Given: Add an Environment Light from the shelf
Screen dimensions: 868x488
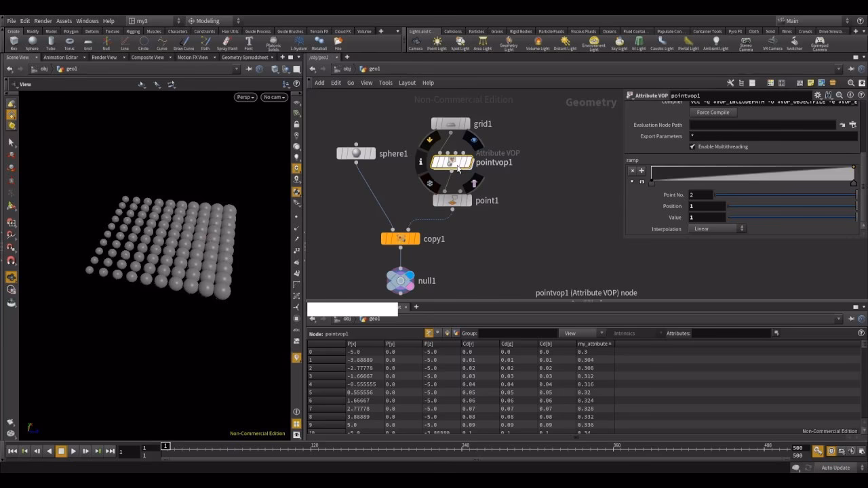Looking at the screenshot, I should [594, 45].
